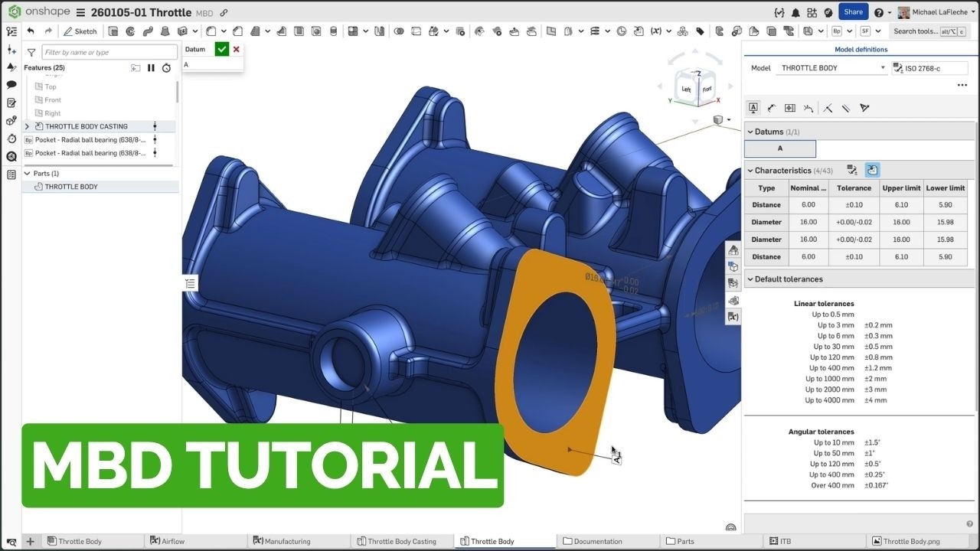
Task: Open the measure clock-style toolbar icon
Action: point(622,31)
